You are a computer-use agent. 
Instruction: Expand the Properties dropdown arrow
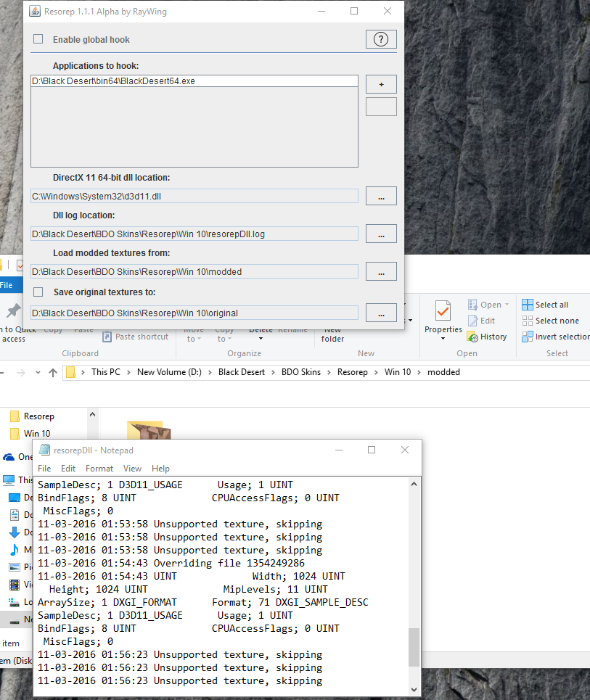[x=443, y=339]
